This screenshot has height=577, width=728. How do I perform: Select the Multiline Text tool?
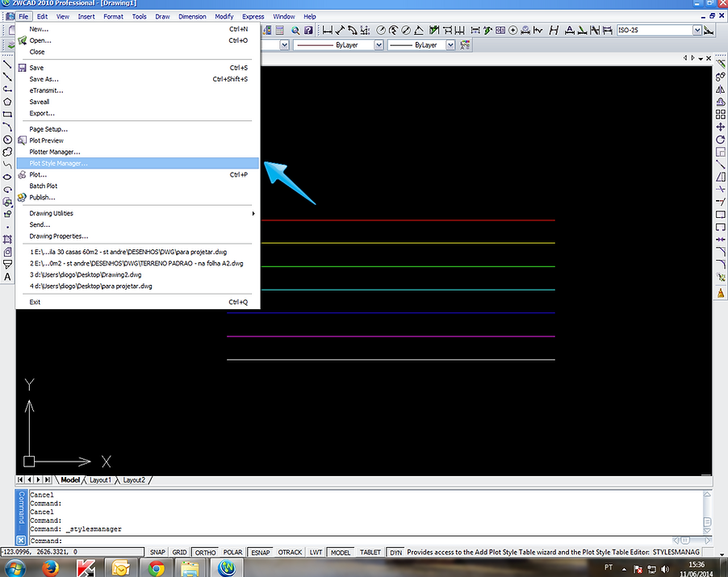coord(7,277)
